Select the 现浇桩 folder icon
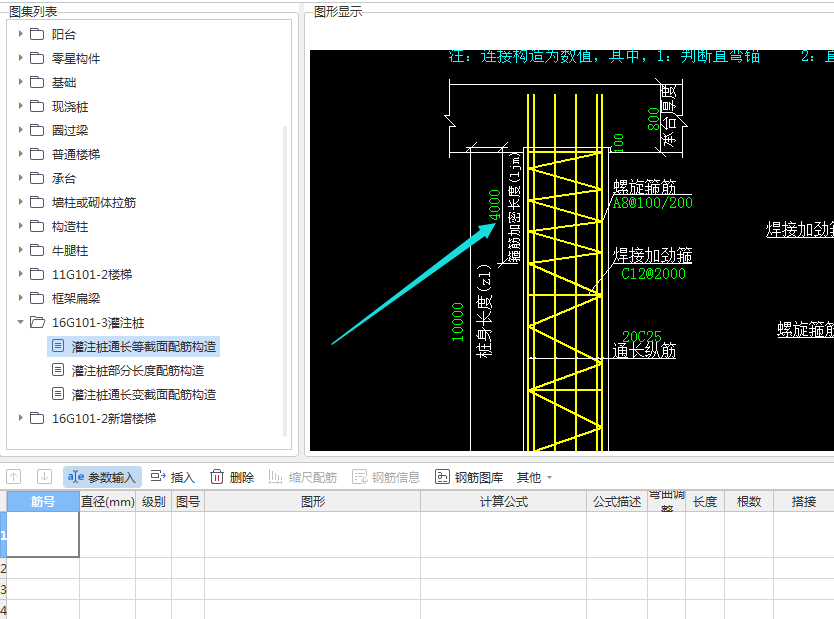This screenshot has height=619, width=834. coord(37,106)
